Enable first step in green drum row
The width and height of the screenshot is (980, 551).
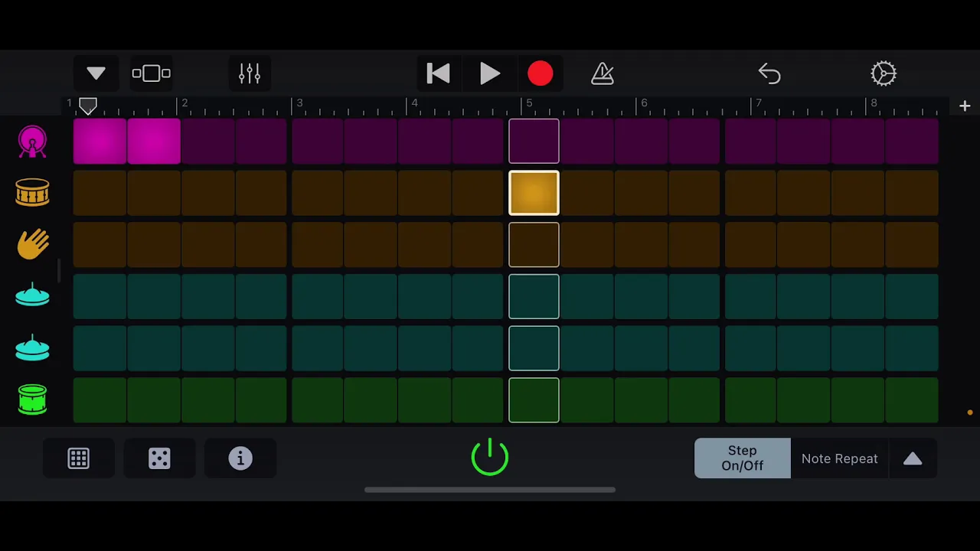pyautogui.click(x=100, y=400)
